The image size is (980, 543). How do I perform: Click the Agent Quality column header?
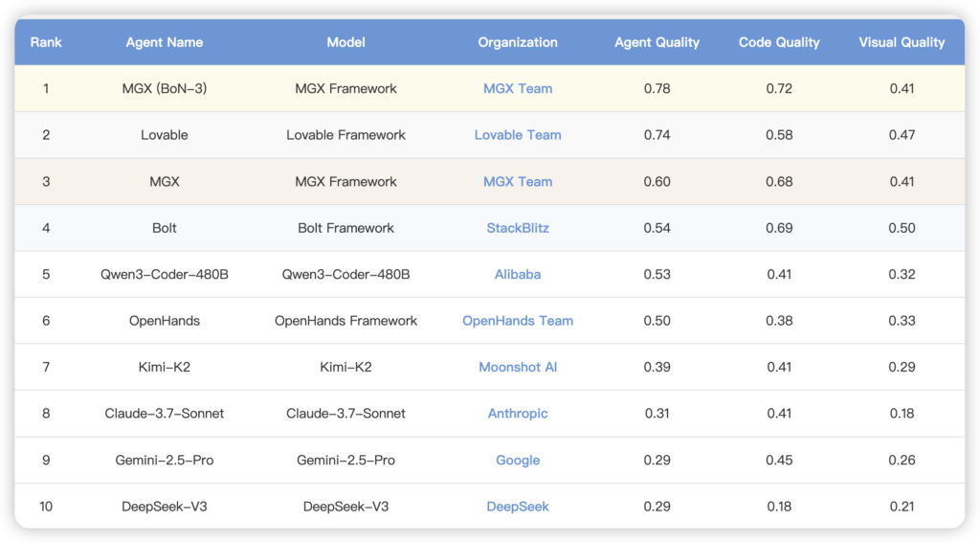pyautogui.click(x=657, y=42)
